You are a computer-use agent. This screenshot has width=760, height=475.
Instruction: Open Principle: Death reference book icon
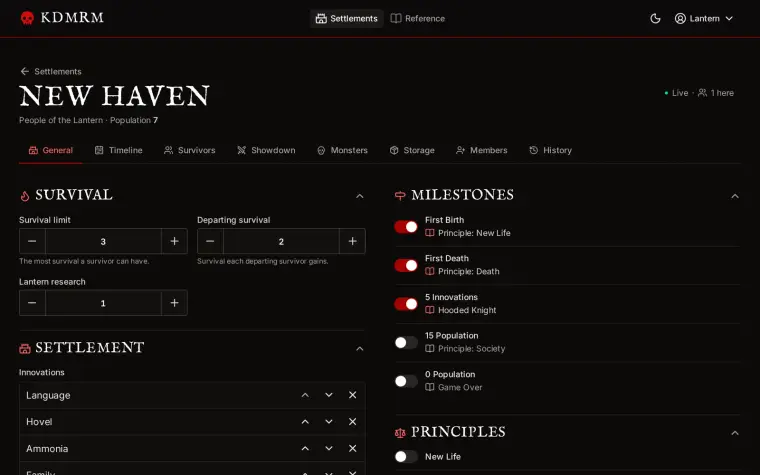click(429, 271)
